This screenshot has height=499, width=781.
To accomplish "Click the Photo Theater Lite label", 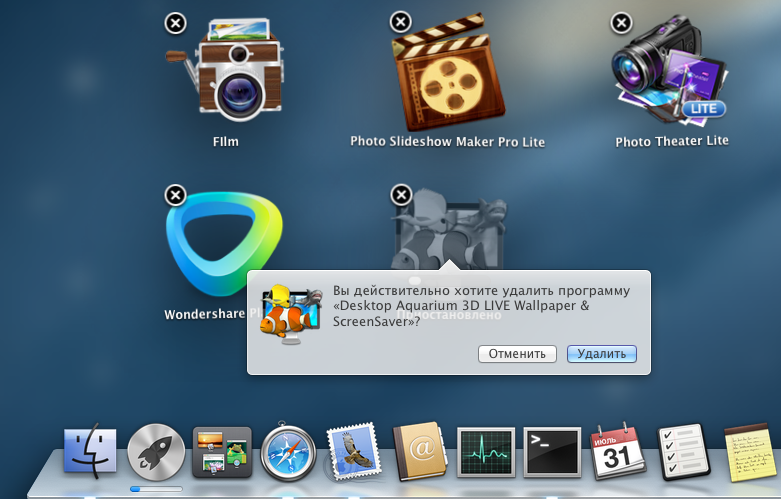I will coord(672,141).
